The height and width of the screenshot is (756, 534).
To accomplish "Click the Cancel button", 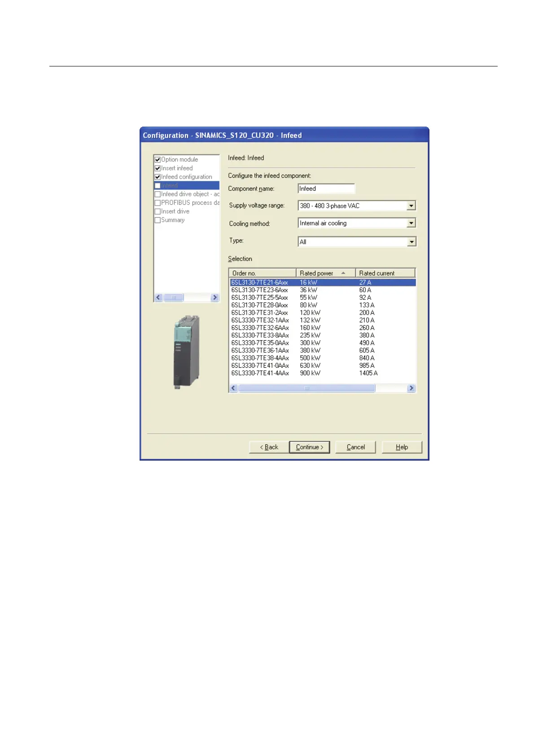I will [x=355, y=447].
